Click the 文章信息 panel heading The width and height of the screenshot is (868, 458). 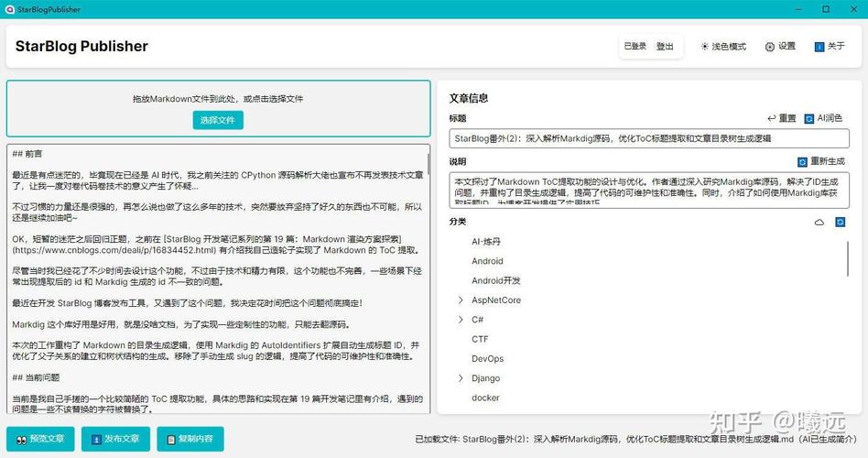pyautogui.click(x=468, y=98)
